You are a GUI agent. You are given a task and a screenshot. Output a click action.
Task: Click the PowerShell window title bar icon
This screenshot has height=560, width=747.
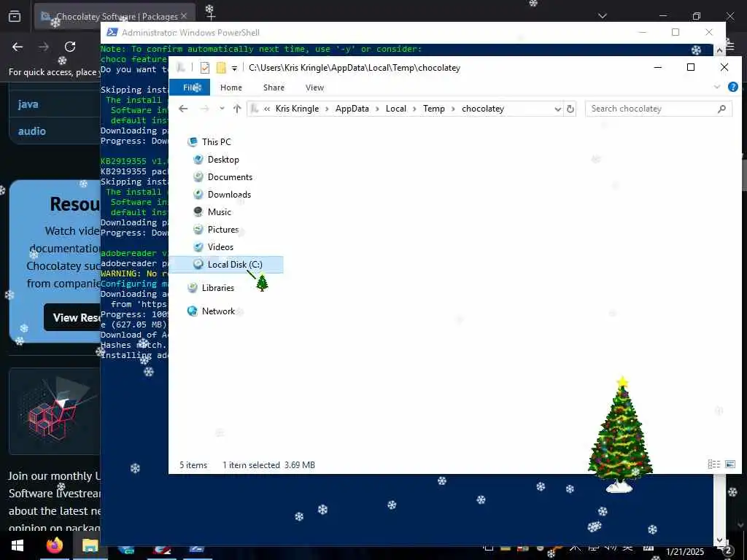coord(112,32)
